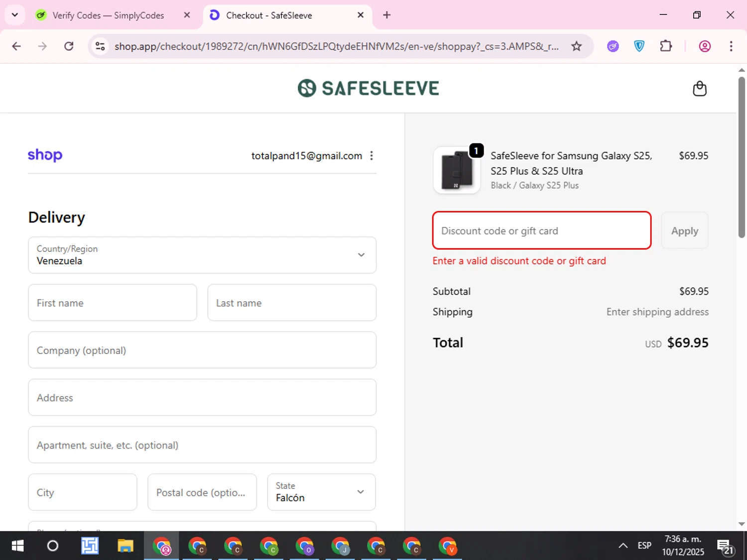Click the Company (optional) field
Image resolution: width=747 pixels, height=560 pixels.
pyautogui.click(x=202, y=350)
